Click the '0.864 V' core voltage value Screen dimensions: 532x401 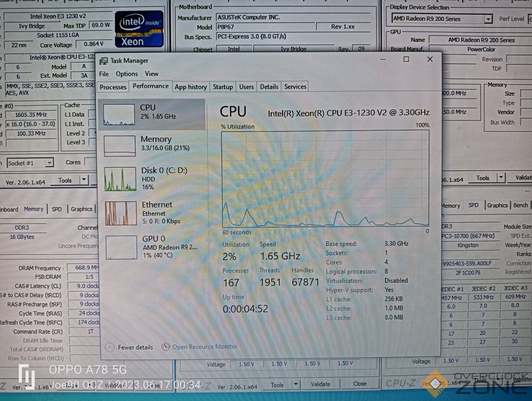click(94, 44)
